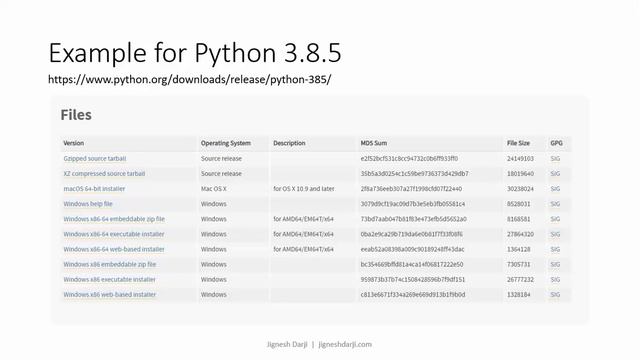Click Source release cell in Gzipped tarball row

[x=221, y=158]
